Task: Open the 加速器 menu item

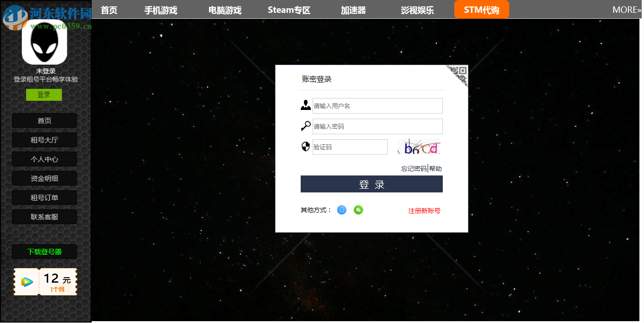Action: (x=353, y=9)
